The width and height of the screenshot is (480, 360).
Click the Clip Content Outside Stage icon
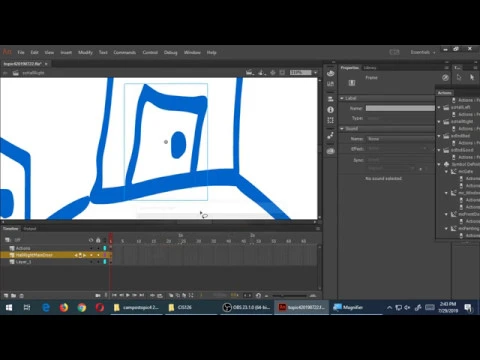coord(282,72)
